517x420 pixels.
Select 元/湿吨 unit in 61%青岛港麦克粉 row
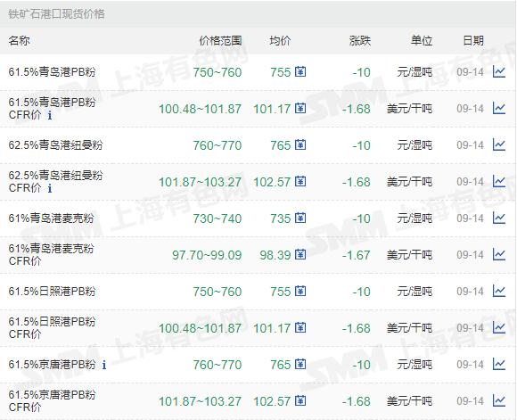414,218
